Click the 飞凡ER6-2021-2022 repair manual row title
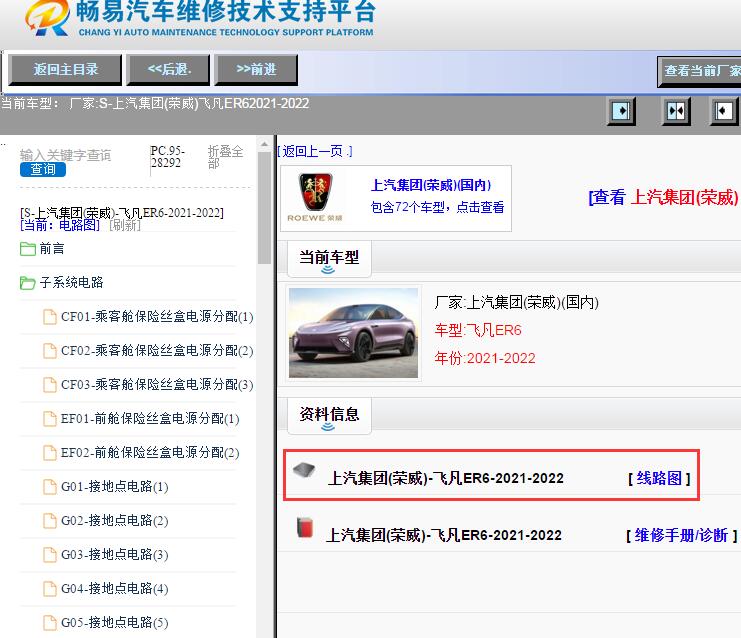 click(x=444, y=535)
